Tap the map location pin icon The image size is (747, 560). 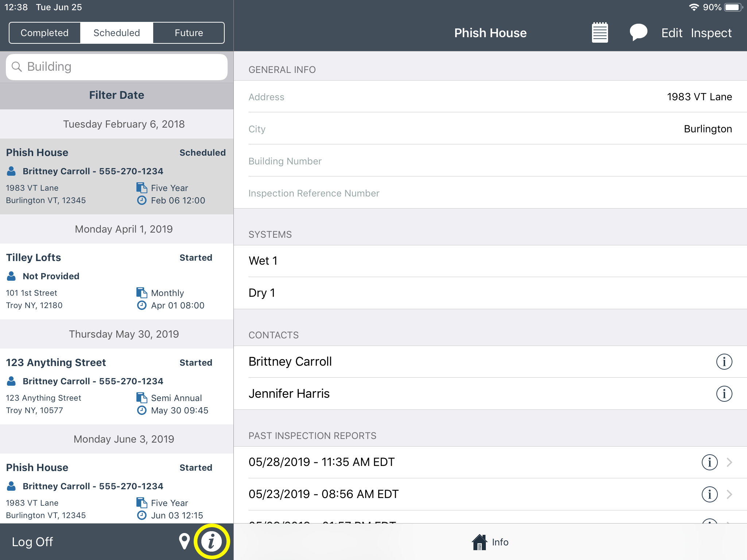[x=184, y=541]
